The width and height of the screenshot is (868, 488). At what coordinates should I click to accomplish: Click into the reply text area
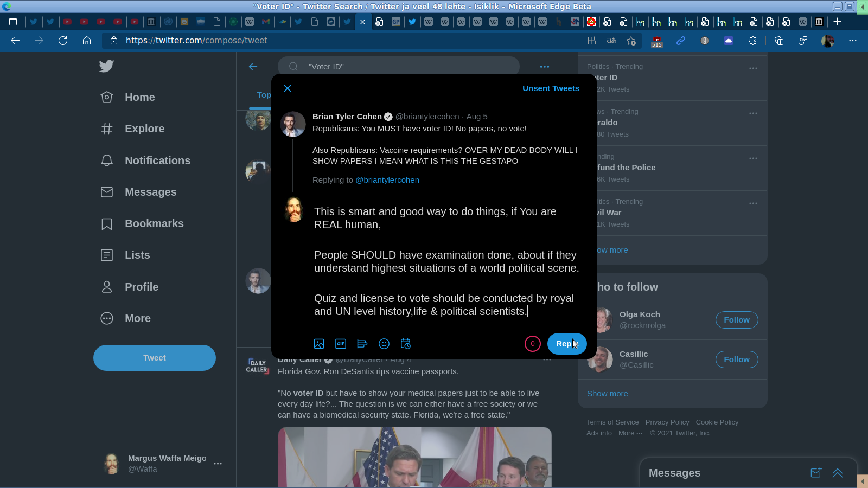pos(446,261)
